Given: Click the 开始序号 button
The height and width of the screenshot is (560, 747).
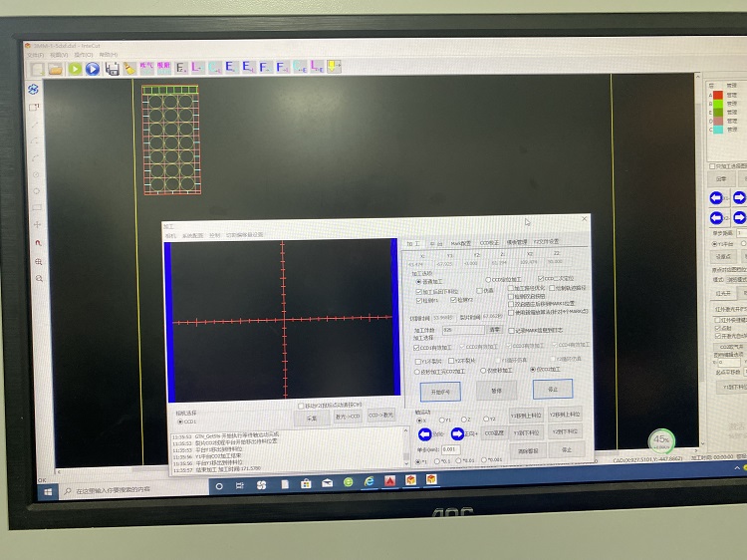Looking at the screenshot, I should pos(439,391).
